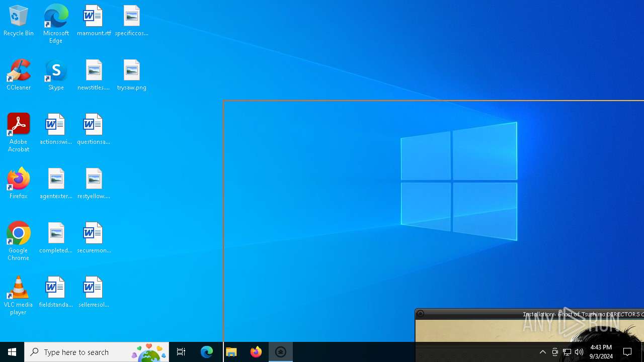Launch Firefox from the taskbar
644x362 pixels.
[256, 352]
